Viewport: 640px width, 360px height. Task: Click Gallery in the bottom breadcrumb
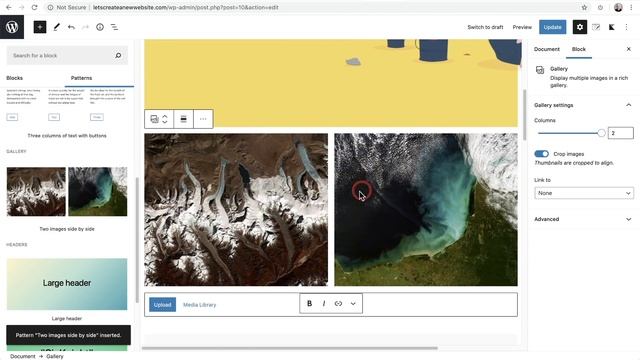coord(55,356)
